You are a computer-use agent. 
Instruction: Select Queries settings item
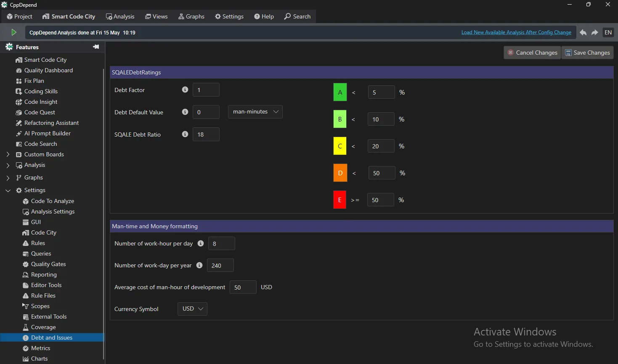(x=37, y=253)
